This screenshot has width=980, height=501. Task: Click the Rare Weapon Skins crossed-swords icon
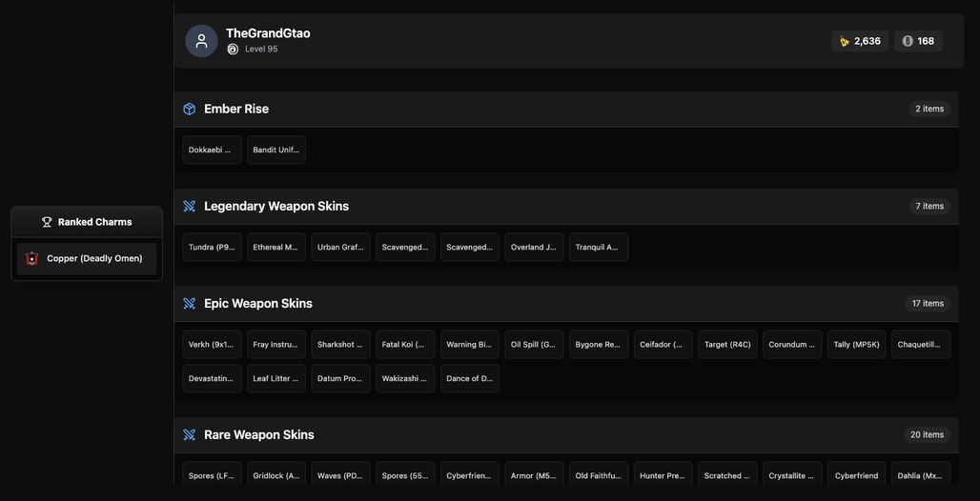tap(190, 434)
